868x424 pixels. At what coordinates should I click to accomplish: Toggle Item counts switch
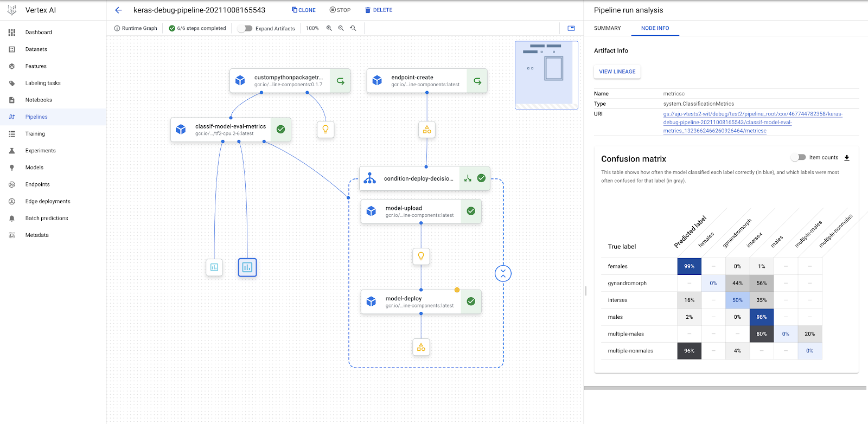[798, 157]
